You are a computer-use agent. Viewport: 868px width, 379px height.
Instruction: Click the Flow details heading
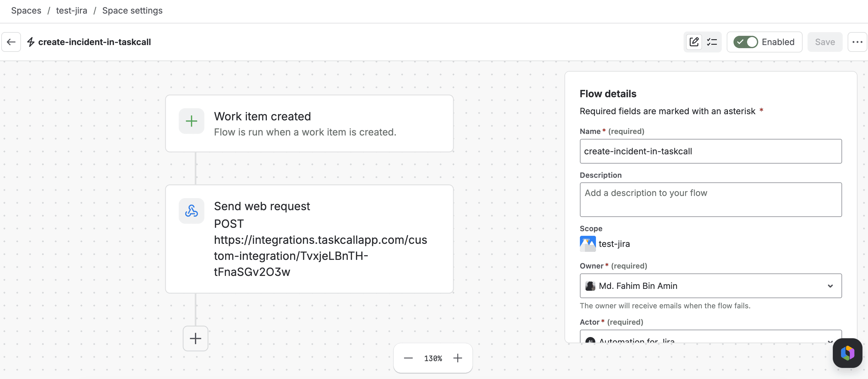click(608, 94)
